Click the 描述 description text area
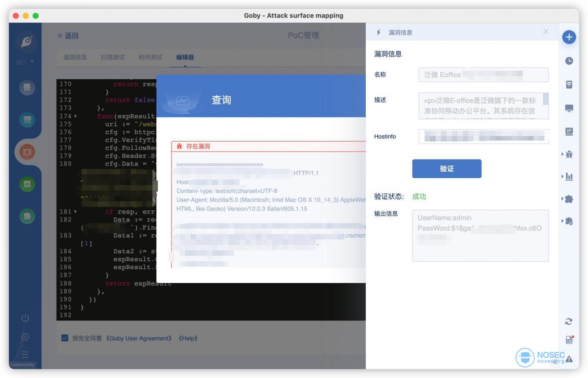Screen dimensions: 588x378 click(484, 106)
